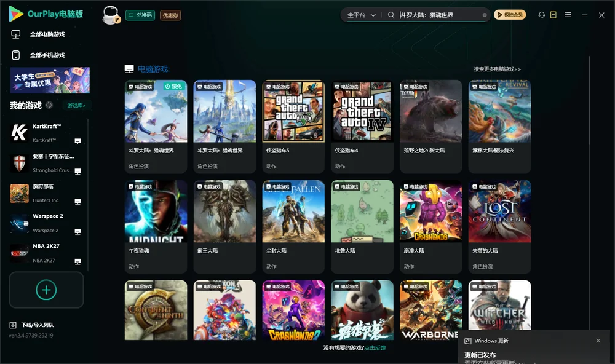
Task: Refresh the 我的游戏 list
Action: 49,105
